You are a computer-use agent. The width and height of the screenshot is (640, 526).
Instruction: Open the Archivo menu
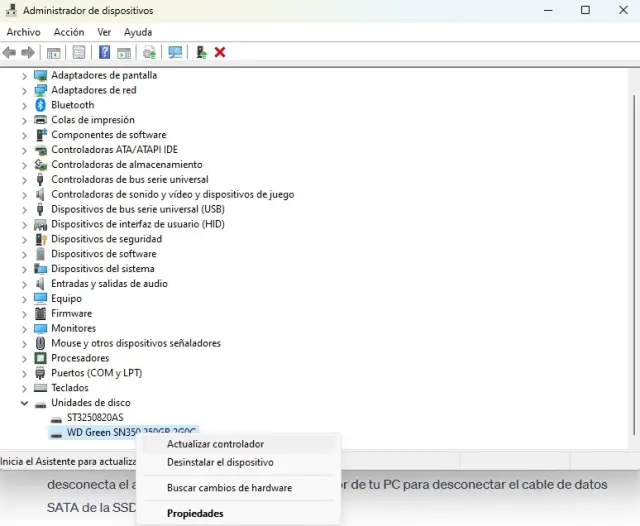[x=23, y=32]
